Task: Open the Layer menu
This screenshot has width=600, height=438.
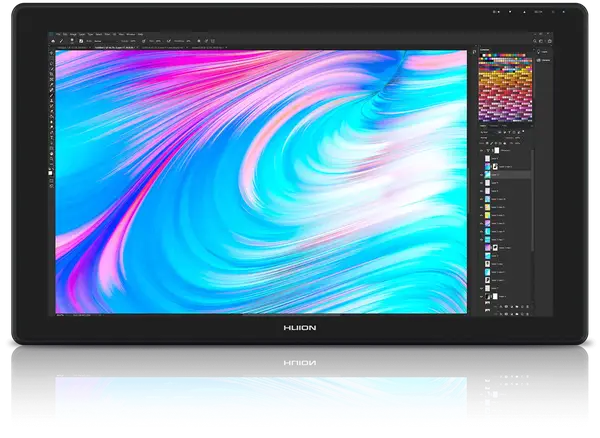Action: click(x=82, y=34)
